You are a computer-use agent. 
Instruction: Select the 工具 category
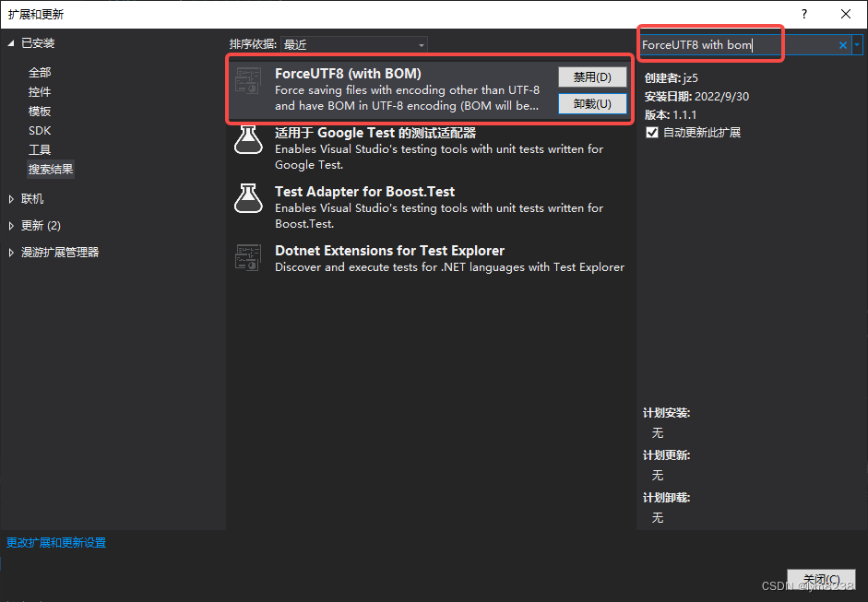click(40, 150)
